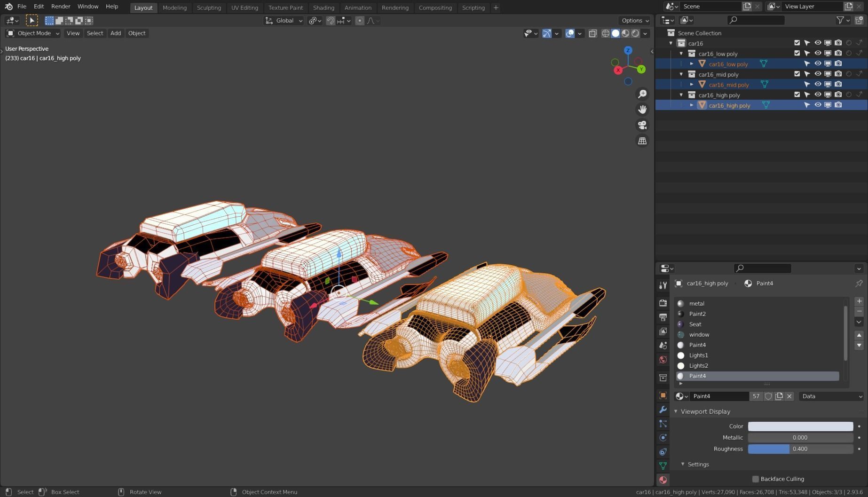The image size is (868, 497).
Task: Toggle X-Ray display
Action: coord(593,33)
